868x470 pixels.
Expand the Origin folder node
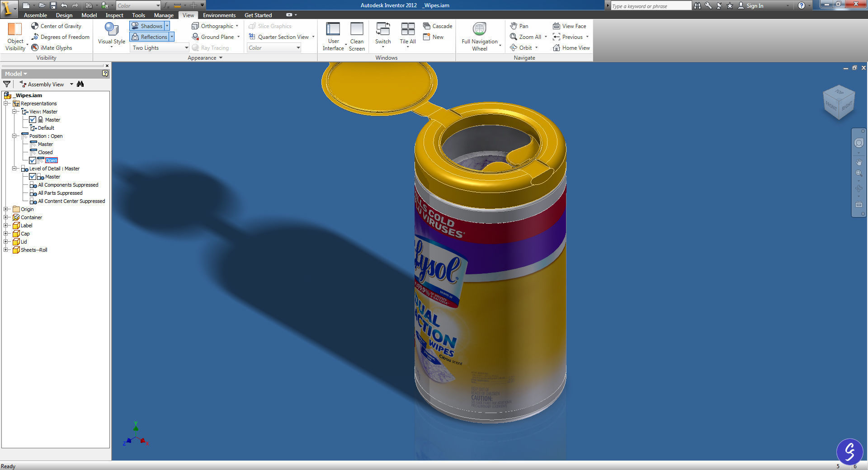[x=6, y=209]
